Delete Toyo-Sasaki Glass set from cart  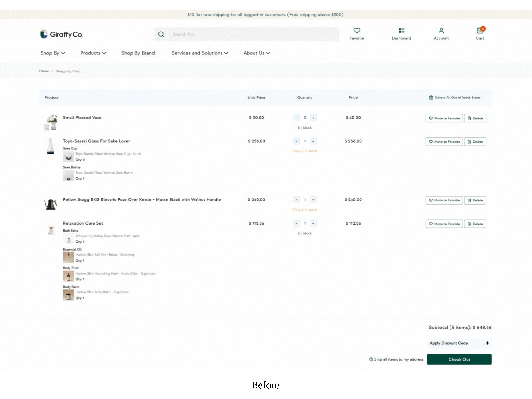pos(475,142)
